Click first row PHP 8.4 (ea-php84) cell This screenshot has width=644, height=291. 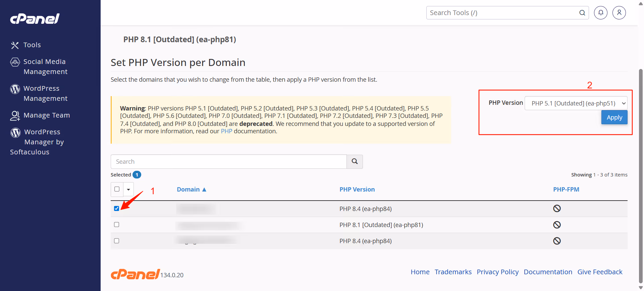tap(366, 209)
